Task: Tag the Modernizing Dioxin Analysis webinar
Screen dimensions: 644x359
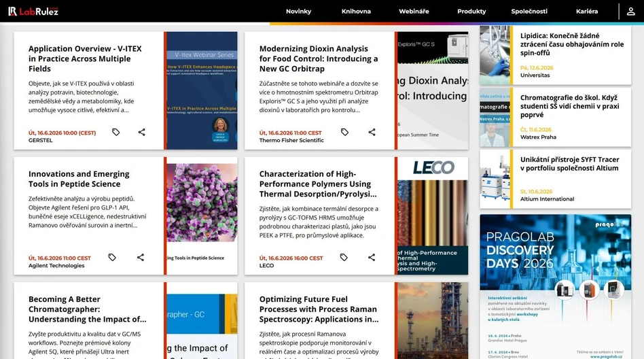Action: (x=344, y=132)
